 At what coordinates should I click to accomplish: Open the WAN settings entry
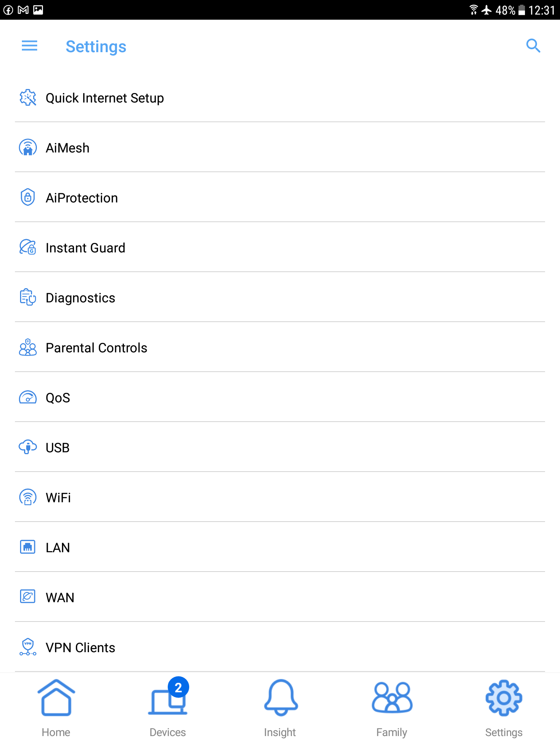click(60, 598)
